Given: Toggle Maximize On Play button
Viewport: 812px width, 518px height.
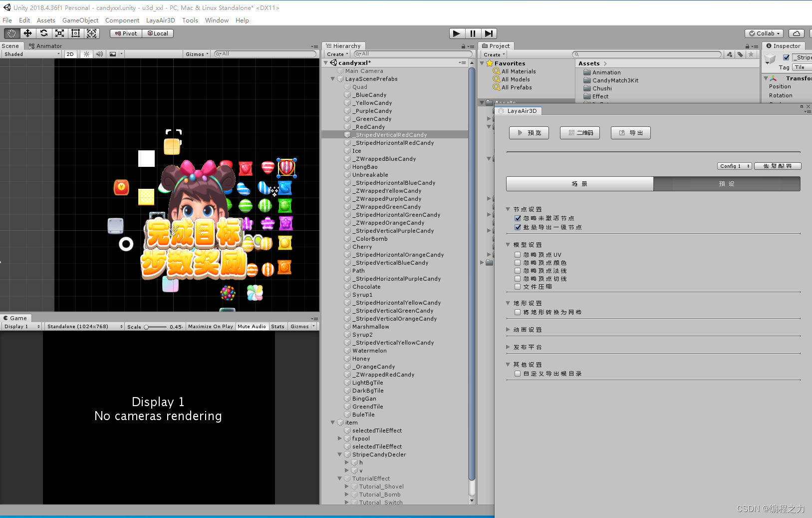Looking at the screenshot, I should pos(211,327).
